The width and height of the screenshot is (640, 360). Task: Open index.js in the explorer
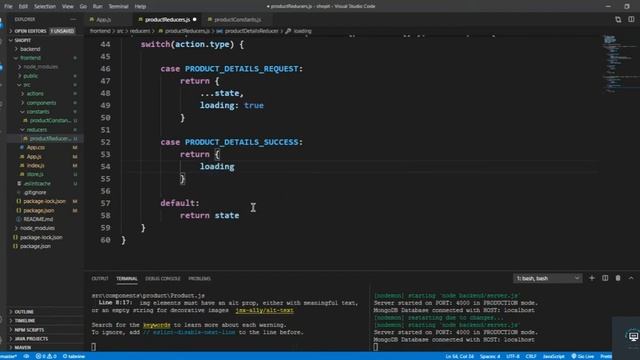click(35, 166)
